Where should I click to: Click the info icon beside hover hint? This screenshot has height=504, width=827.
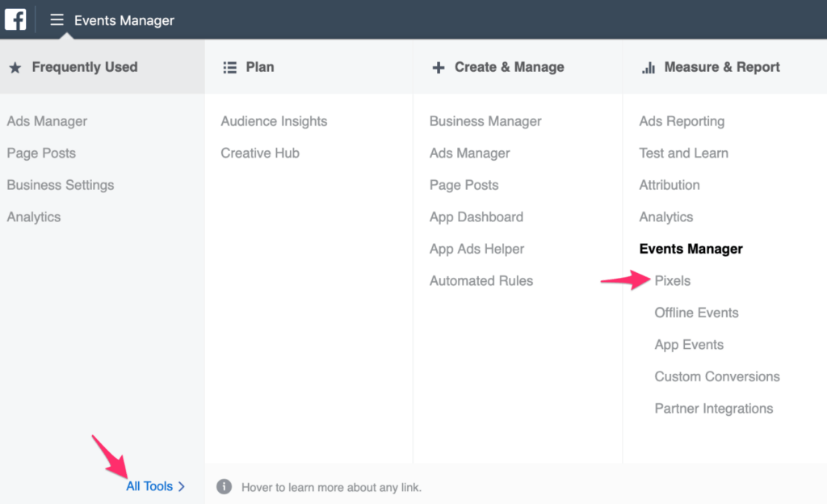225,487
